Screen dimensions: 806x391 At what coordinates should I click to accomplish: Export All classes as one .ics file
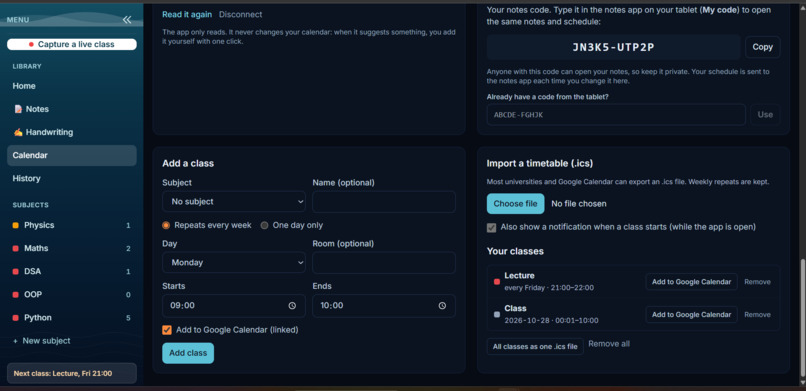pos(535,347)
